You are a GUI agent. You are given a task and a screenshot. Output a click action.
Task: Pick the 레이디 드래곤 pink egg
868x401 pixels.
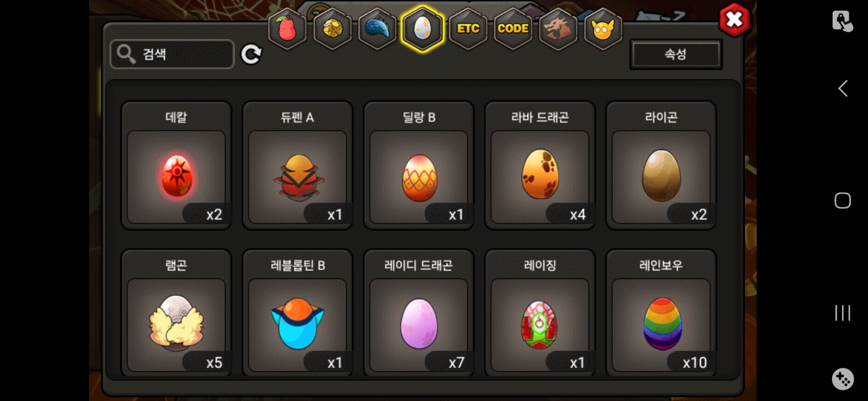419,313
